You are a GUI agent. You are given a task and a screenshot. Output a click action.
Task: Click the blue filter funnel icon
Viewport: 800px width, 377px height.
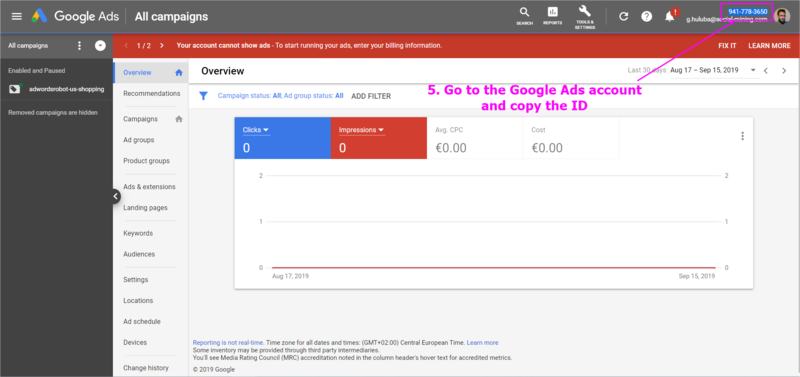pyautogui.click(x=204, y=96)
